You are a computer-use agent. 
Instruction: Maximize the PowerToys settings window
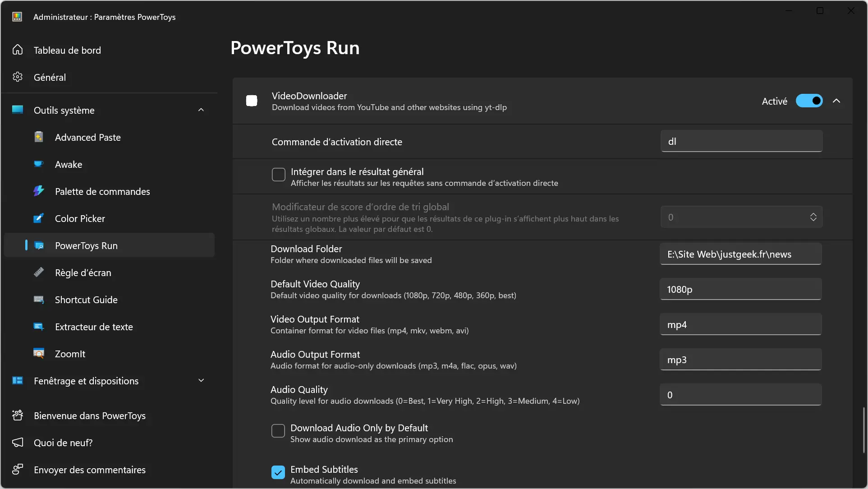(820, 10)
